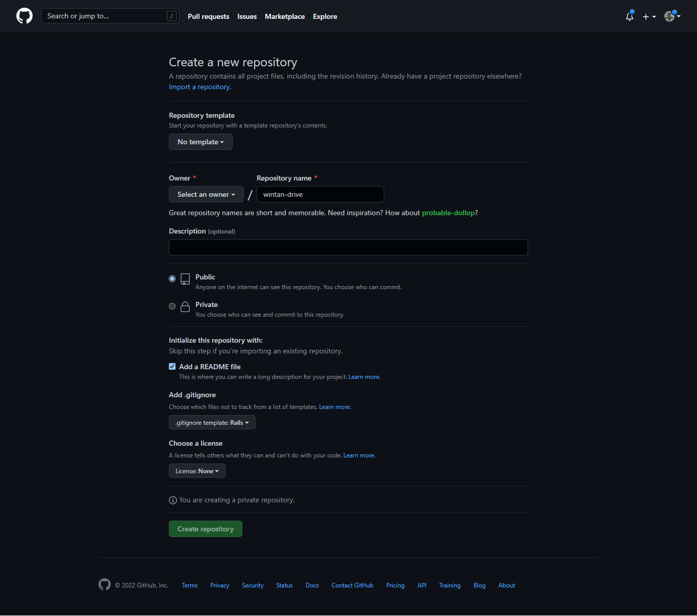Viewport: 697px width, 616px height.
Task: Click Create repository button
Action: (x=206, y=529)
